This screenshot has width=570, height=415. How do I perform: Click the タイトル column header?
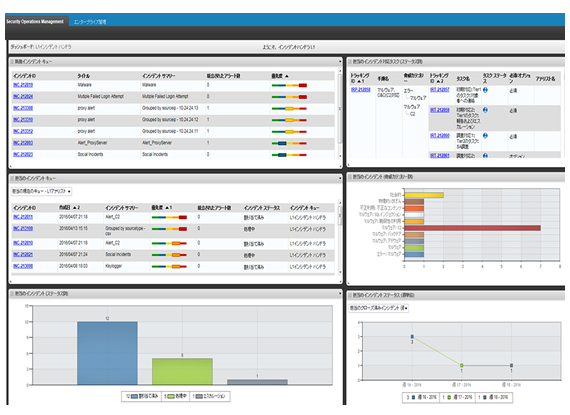tap(84, 76)
